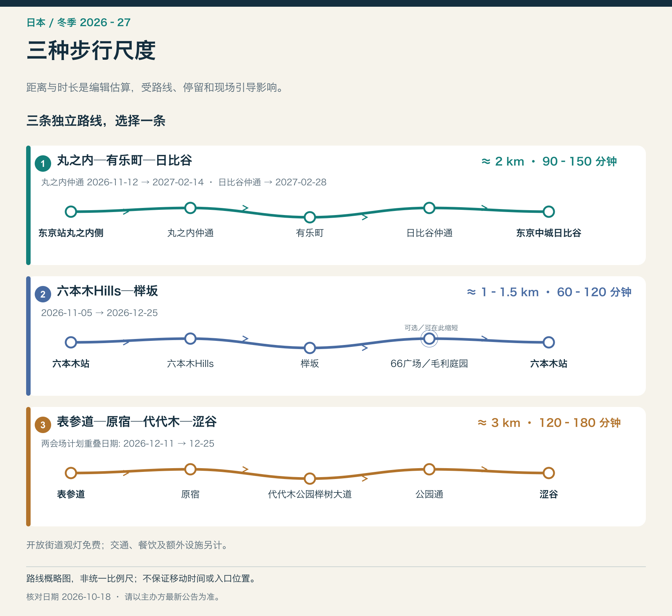Click the route title 丸之内—有乐町—日比谷
Viewport: 672px width, 616px height.
124,161
